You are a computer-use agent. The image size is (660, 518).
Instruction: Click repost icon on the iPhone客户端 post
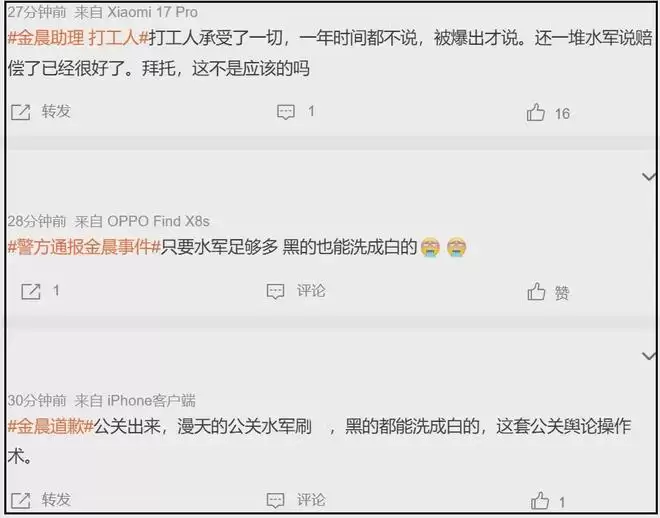[21, 500]
